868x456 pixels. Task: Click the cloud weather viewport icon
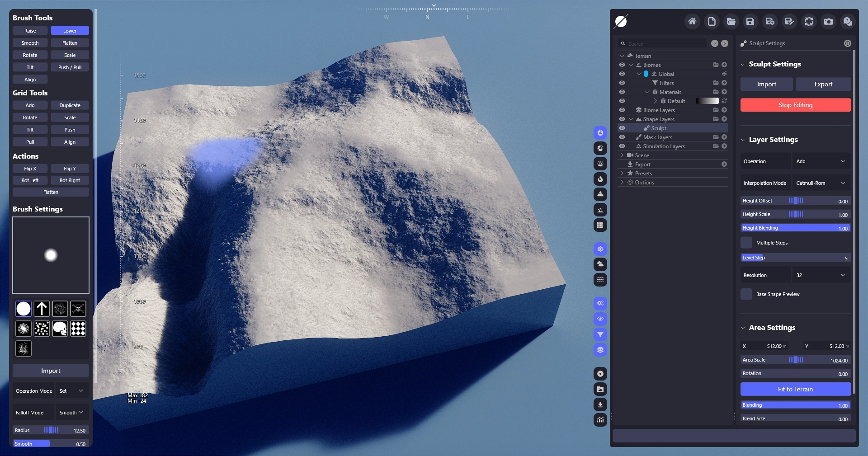(600, 264)
